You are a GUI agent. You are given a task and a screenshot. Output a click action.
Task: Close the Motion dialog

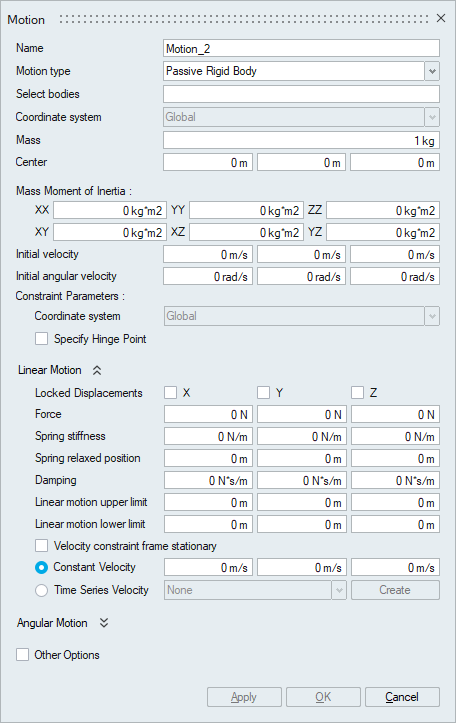click(x=441, y=18)
